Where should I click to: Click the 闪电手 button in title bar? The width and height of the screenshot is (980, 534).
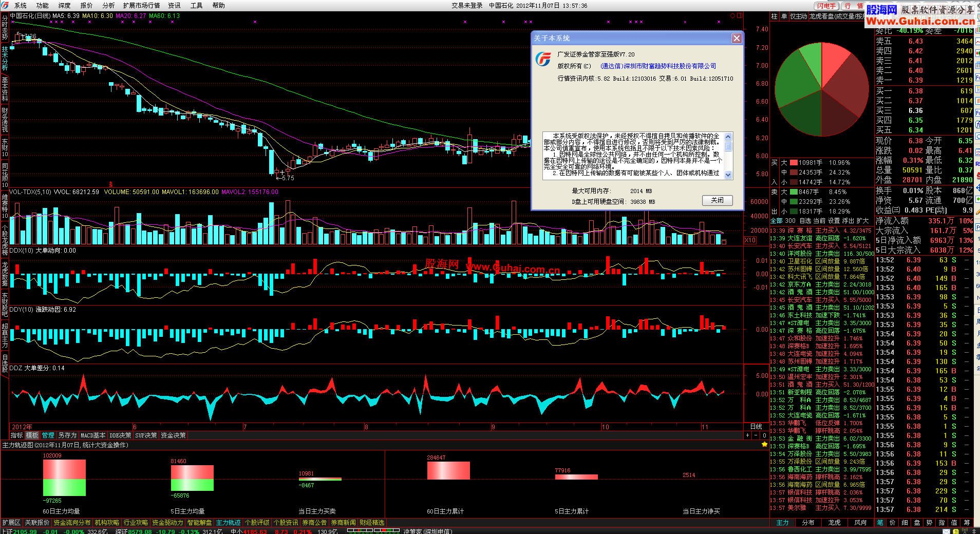click(827, 6)
